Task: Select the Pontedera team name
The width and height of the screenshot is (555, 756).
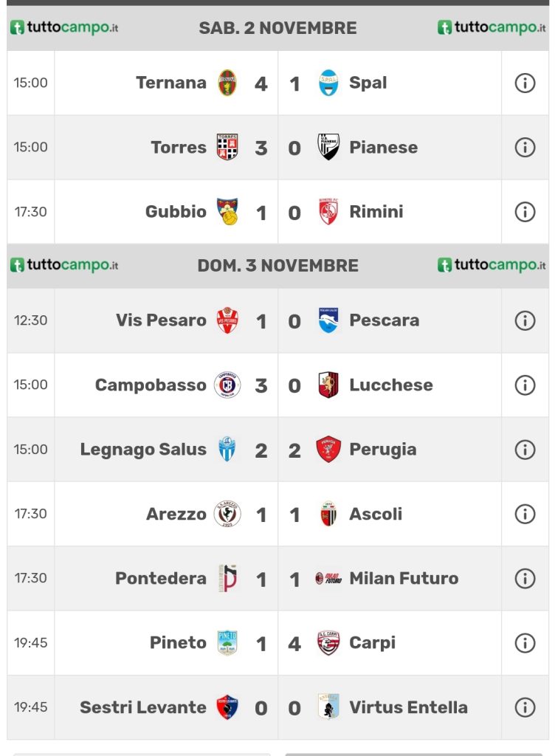Action: 160,578
